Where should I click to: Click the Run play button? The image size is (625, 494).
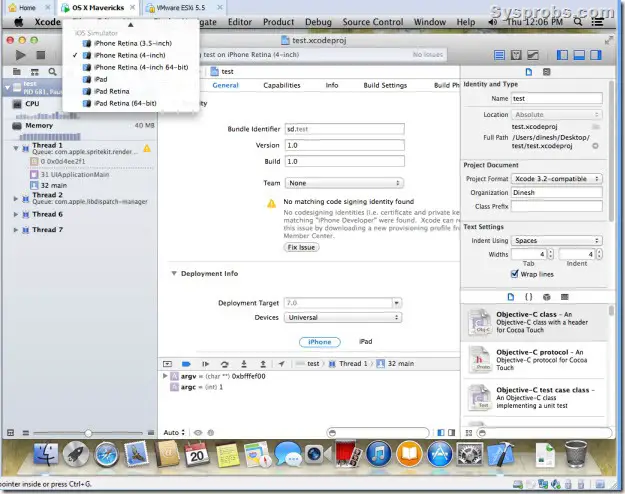[x=20, y=55]
